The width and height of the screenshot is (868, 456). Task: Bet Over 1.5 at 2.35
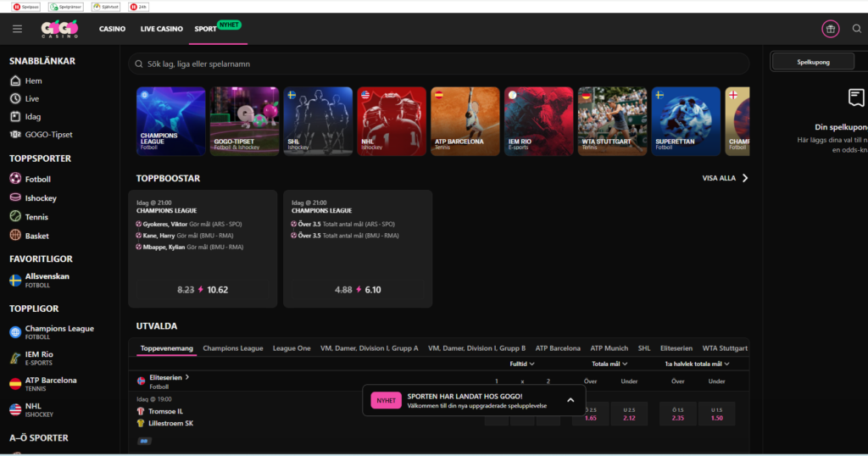coord(677,414)
